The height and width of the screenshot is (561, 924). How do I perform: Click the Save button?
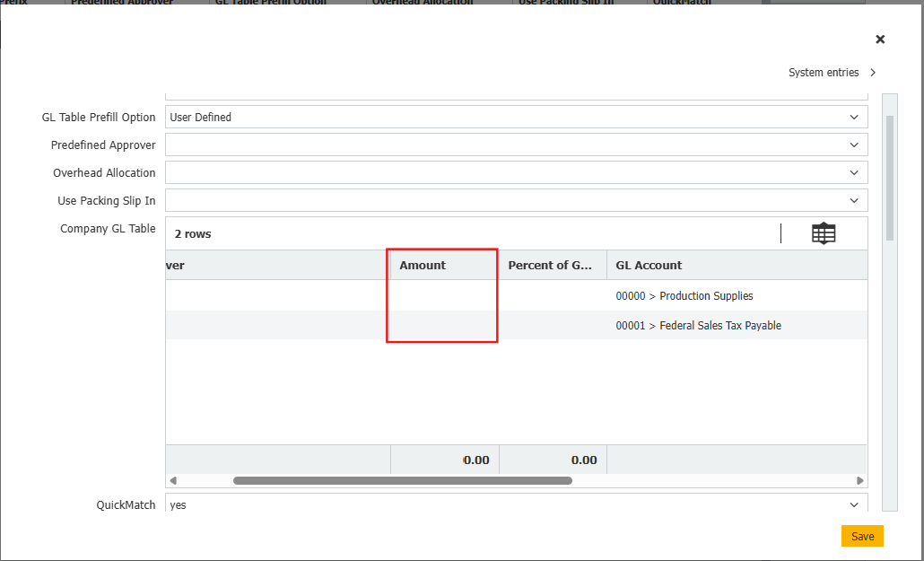tap(862, 536)
